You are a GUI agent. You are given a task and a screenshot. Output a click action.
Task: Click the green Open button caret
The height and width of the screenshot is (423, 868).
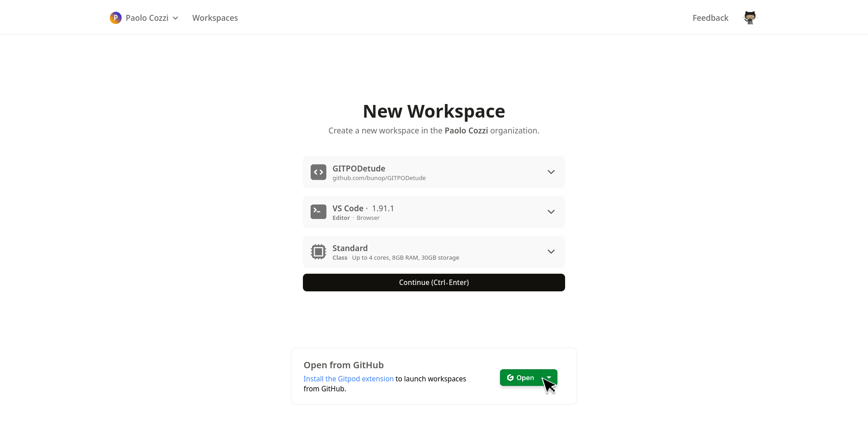(549, 378)
